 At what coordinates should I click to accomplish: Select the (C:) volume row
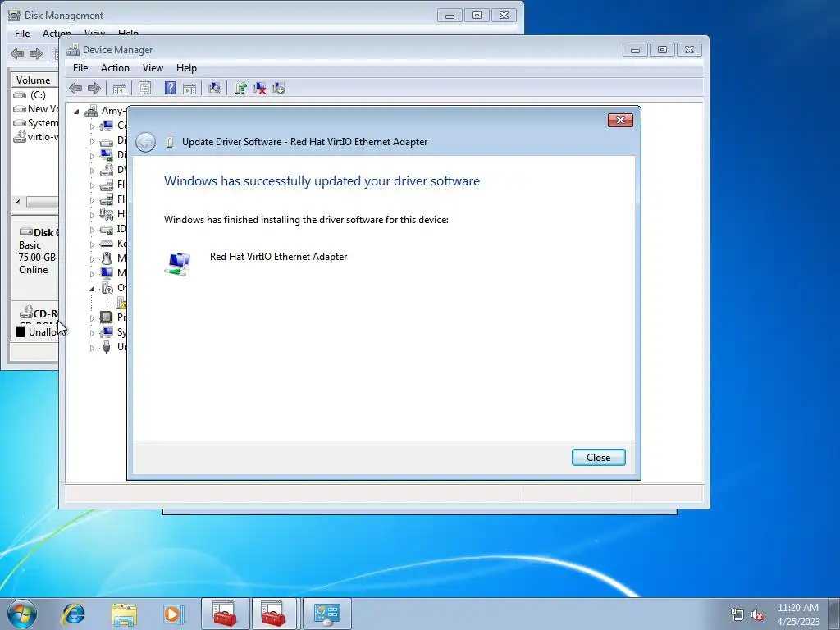click(35, 95)
